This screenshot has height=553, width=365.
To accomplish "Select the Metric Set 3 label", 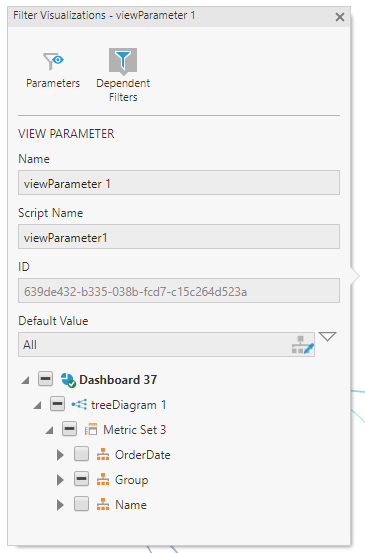I will point(134,430).
